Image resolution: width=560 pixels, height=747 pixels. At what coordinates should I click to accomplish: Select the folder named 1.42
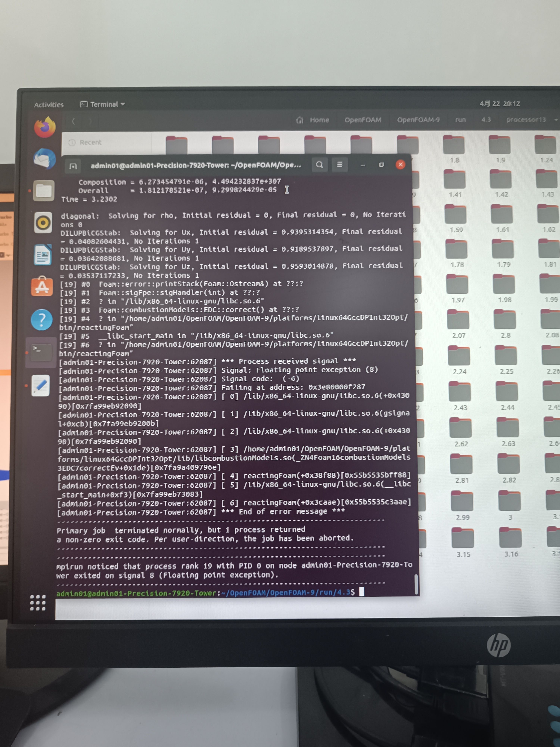pyautogui.click(x=501, y=183)
